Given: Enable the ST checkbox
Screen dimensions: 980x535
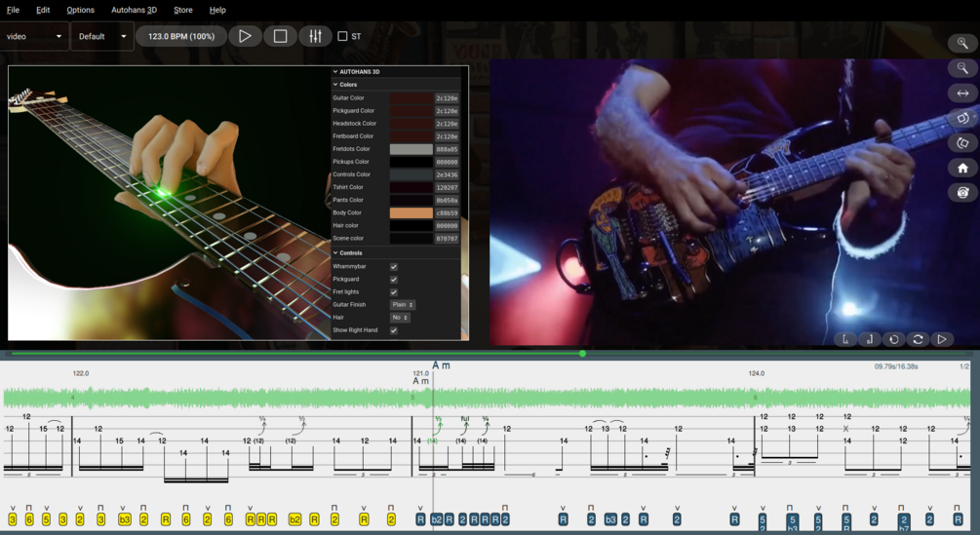Looking at the screenshot, I should coord(342,36).
